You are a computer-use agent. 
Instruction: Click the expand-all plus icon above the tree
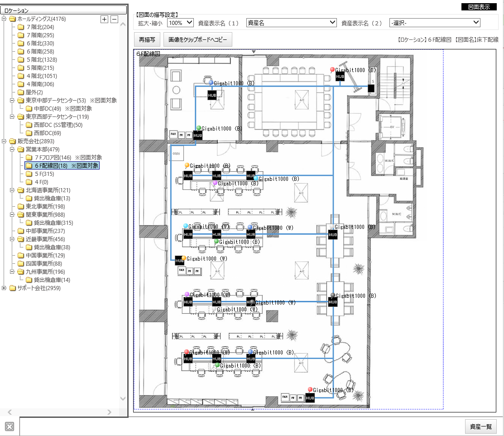pos(104,19)
